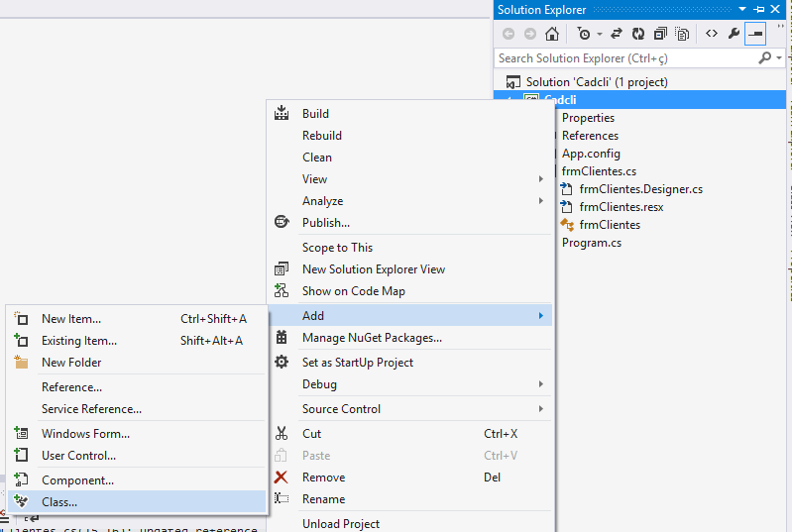Click the Home icon in Solution Explorer
This screenshot has width=792, height=532.
(x=552, y=34)
